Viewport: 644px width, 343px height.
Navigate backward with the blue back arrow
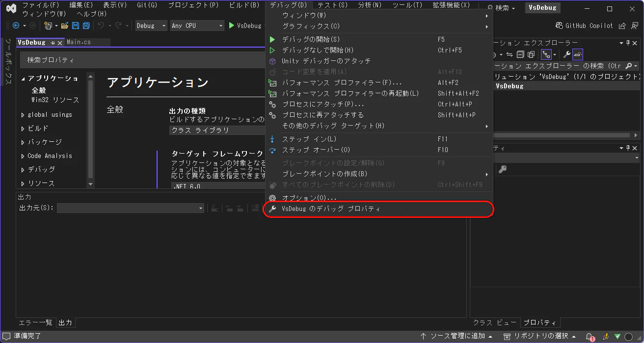[x=16, y=26]
